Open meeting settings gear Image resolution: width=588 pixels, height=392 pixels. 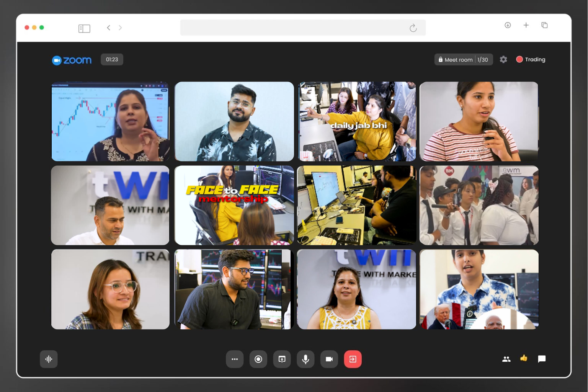point(503,59)
